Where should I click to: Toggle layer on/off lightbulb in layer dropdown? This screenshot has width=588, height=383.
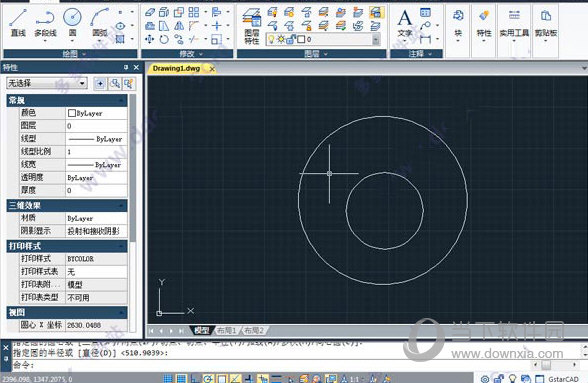coord(272,39)
